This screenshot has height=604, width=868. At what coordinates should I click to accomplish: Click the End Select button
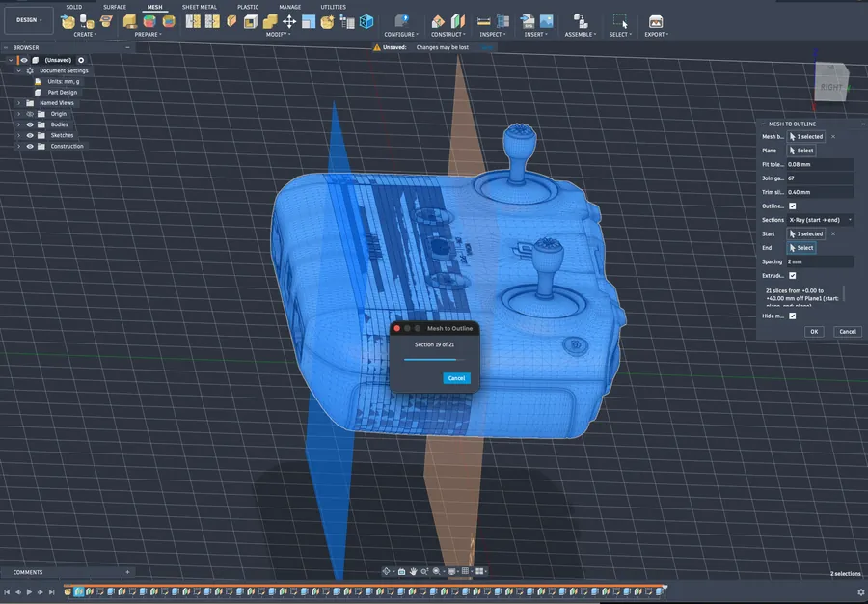coord(801,248)
